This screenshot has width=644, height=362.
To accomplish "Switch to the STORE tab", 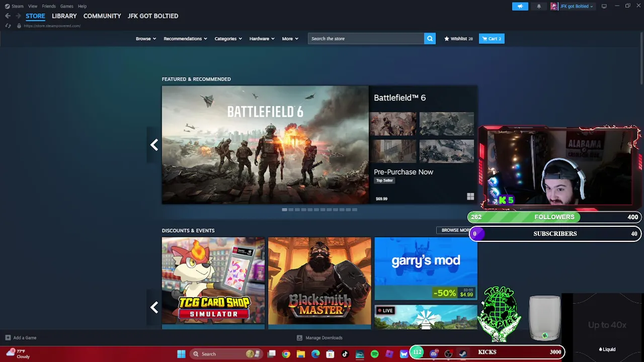I will (x=35, y=16).
